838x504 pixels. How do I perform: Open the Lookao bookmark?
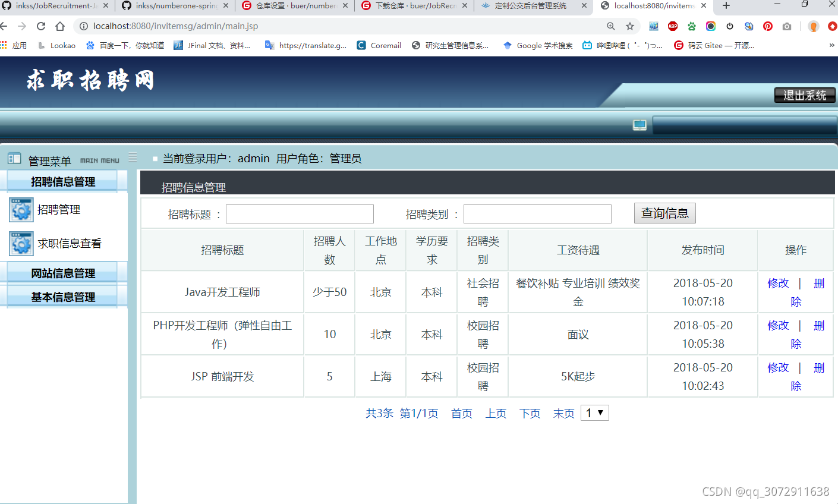click(x=56, y=45)
